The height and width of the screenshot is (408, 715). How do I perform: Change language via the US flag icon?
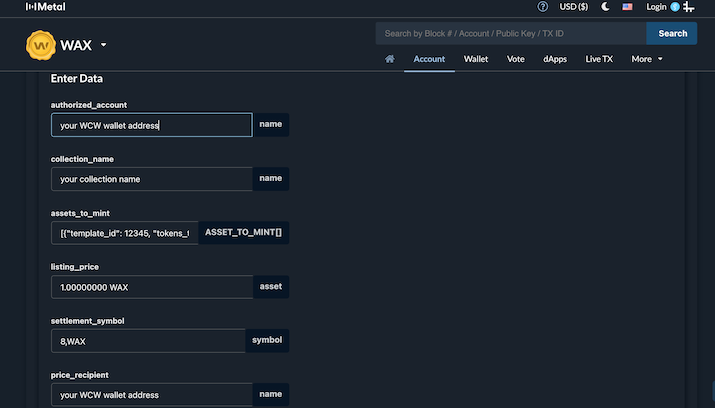pos(627,7)
